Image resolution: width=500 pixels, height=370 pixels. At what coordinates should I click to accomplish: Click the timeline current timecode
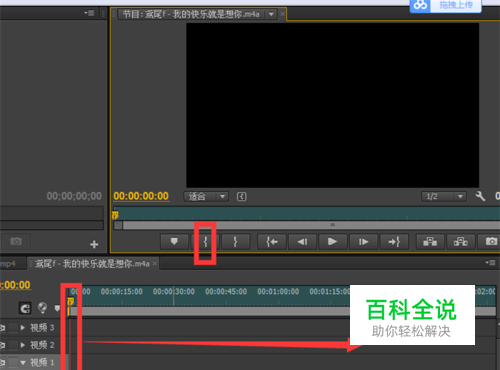click(16, 285)
